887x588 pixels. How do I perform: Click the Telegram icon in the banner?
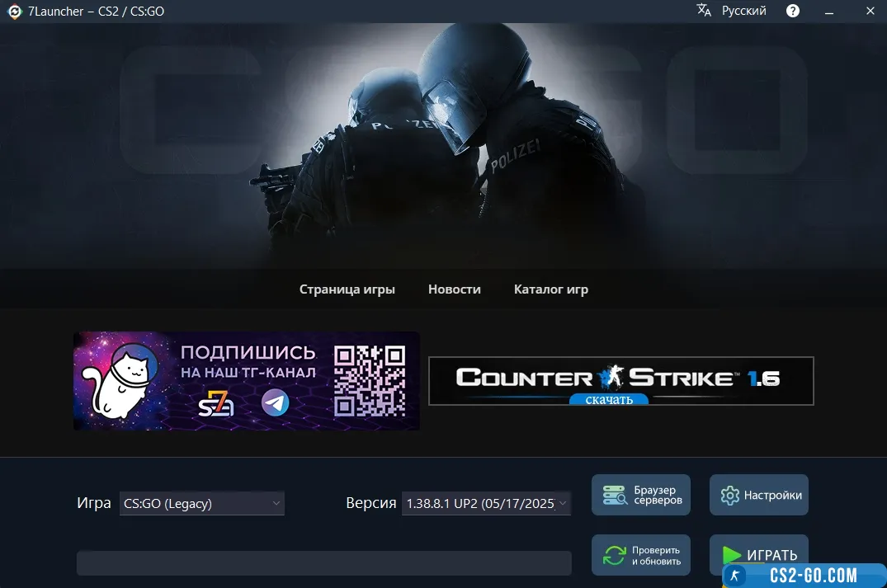click(x=276, y=402)
